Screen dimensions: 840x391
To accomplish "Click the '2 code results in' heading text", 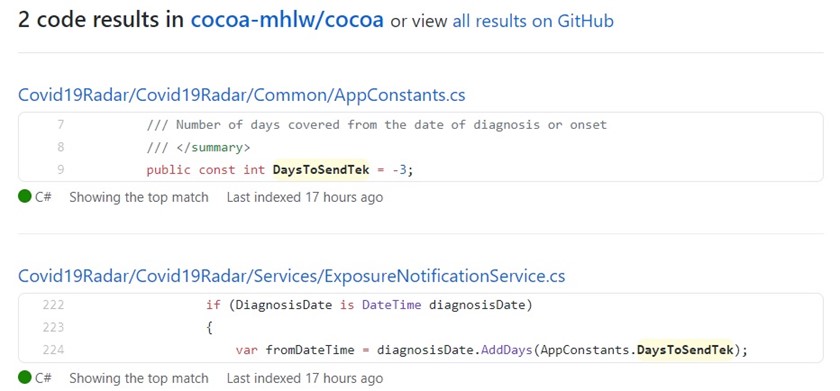I will point(102,20).
